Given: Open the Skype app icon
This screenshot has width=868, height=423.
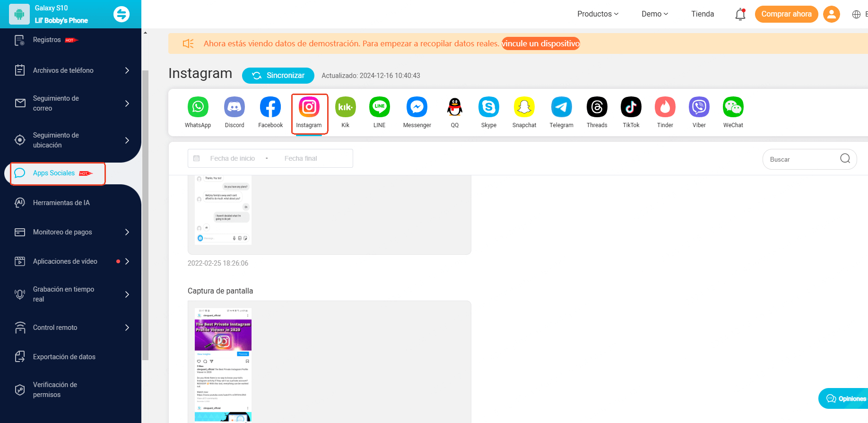Looking at the screenshot, I should pyautogui.click(x=489, y=107).
